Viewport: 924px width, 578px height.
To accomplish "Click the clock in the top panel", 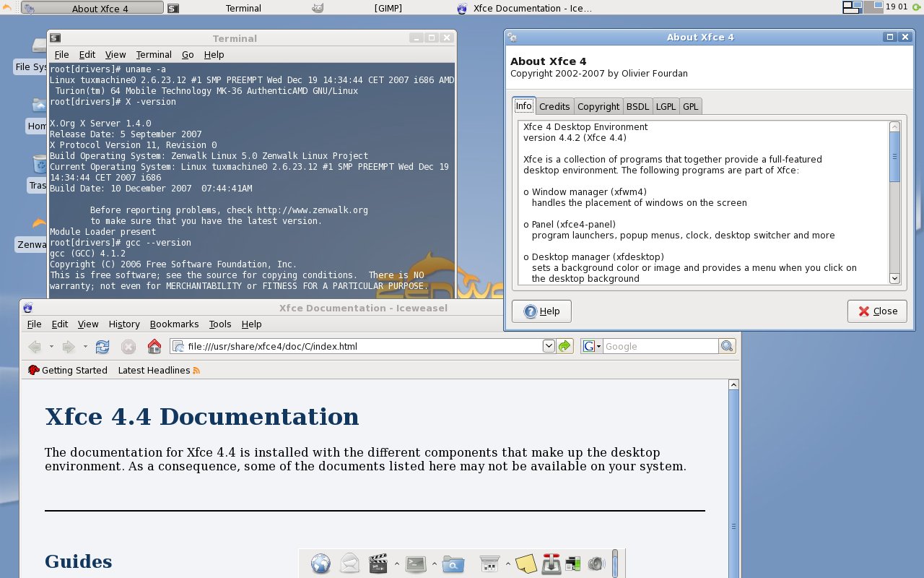I will [896, 7].
